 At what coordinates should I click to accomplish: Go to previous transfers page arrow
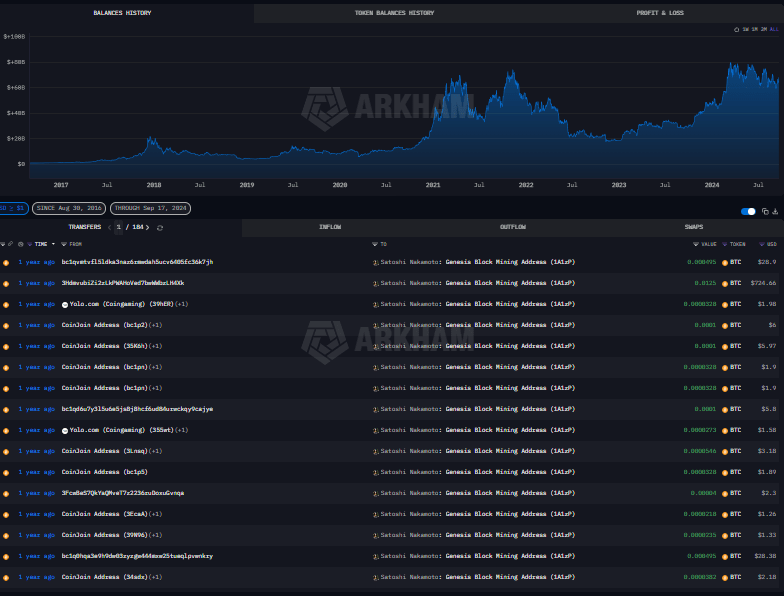109,227
